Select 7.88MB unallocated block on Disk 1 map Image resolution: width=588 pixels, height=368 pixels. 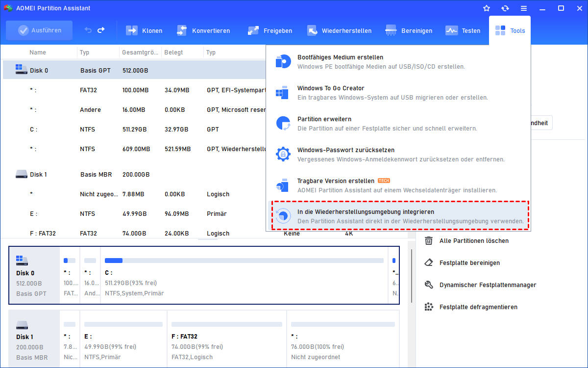tap(70, 339)
